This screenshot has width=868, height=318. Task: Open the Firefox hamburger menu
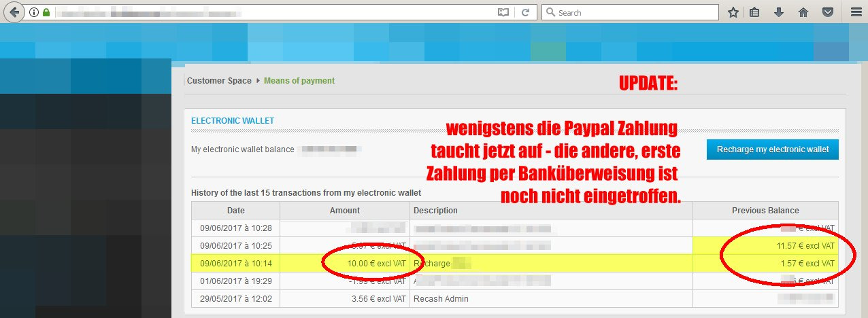[x=855, y=12]
